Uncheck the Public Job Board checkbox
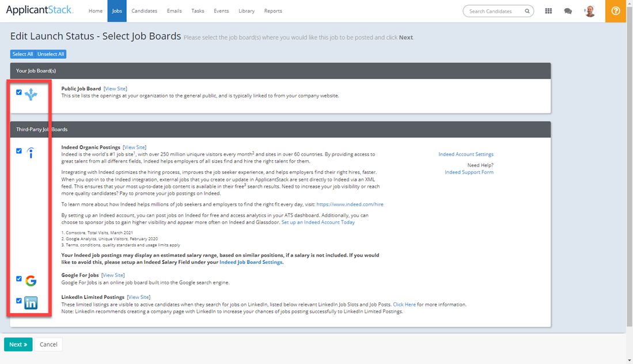 click(19, 92)
